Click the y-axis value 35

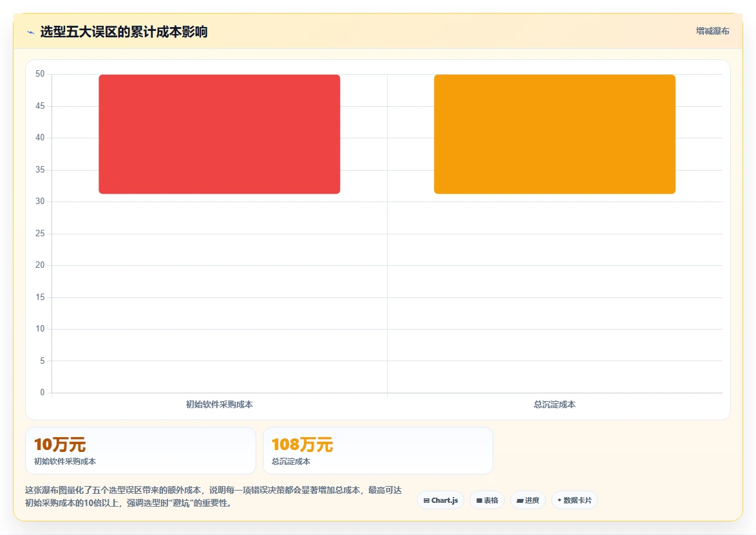[40, 170]
